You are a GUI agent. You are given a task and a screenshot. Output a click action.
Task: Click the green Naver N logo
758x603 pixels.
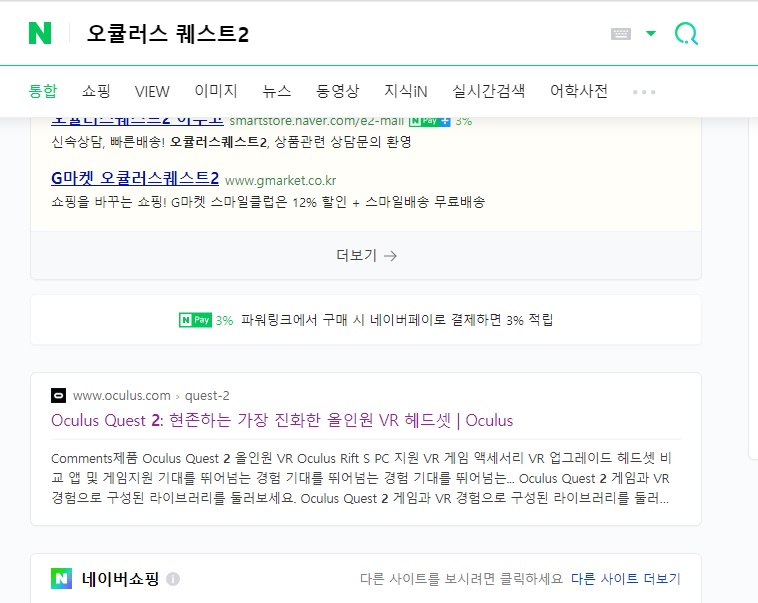coord(40,33)
